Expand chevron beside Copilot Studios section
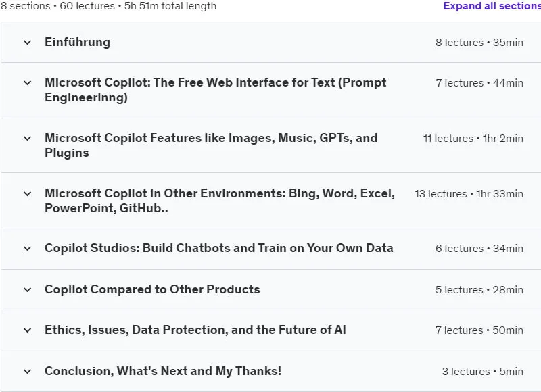541x392 pixels. click(27, 248)
